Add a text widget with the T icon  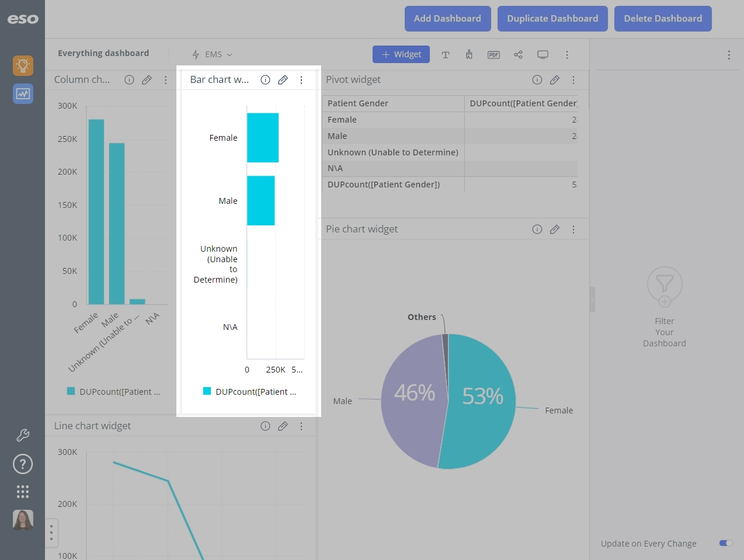[446, 55]
